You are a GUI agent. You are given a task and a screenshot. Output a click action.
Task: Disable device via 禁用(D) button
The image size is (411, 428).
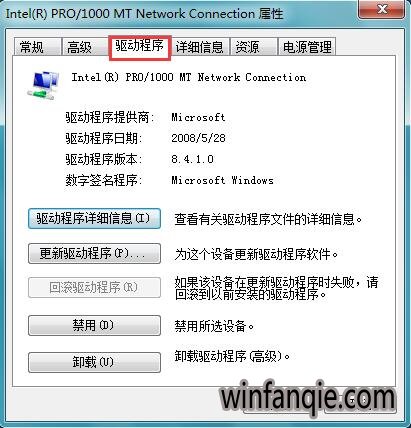pos(94,325)
